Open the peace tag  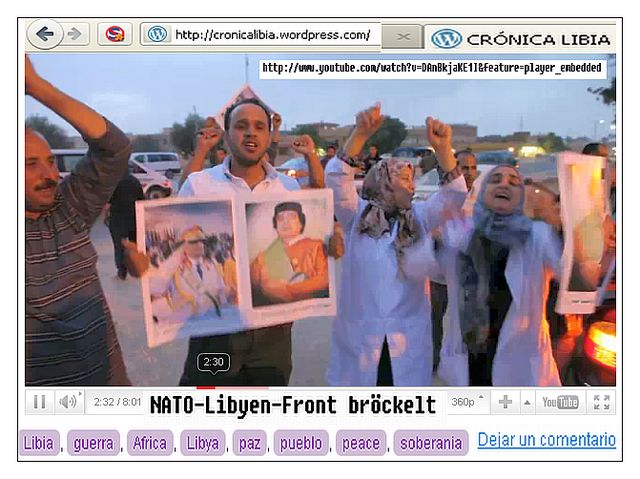[x=361, y=443]
